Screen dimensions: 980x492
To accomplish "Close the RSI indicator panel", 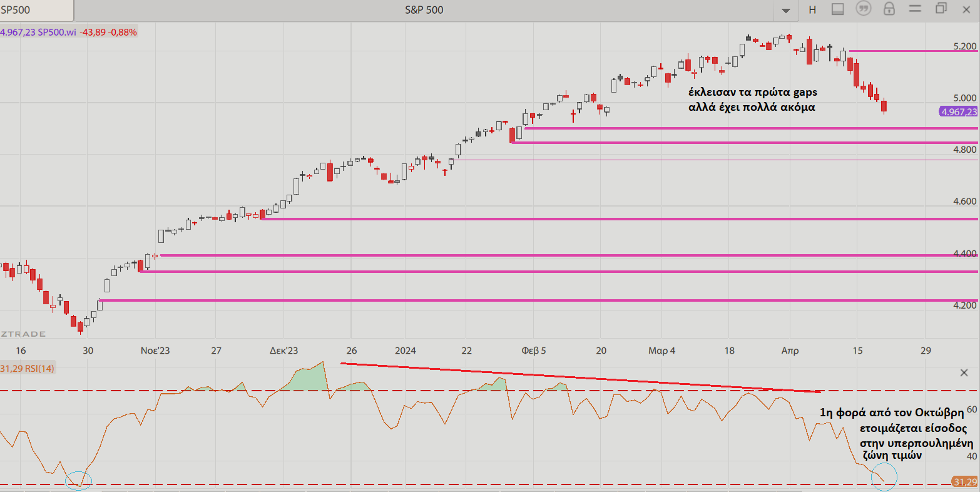I will pos(964,373).
